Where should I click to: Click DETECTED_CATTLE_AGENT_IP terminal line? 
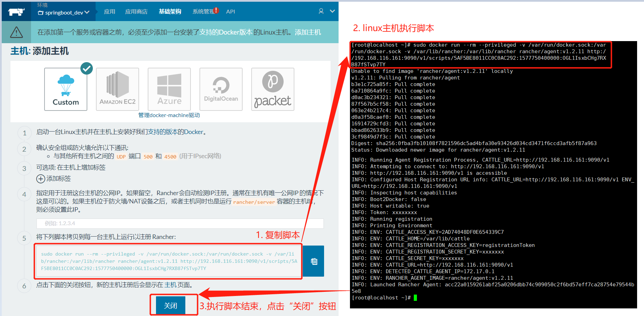pyautogui.click(x=423, y=271)
